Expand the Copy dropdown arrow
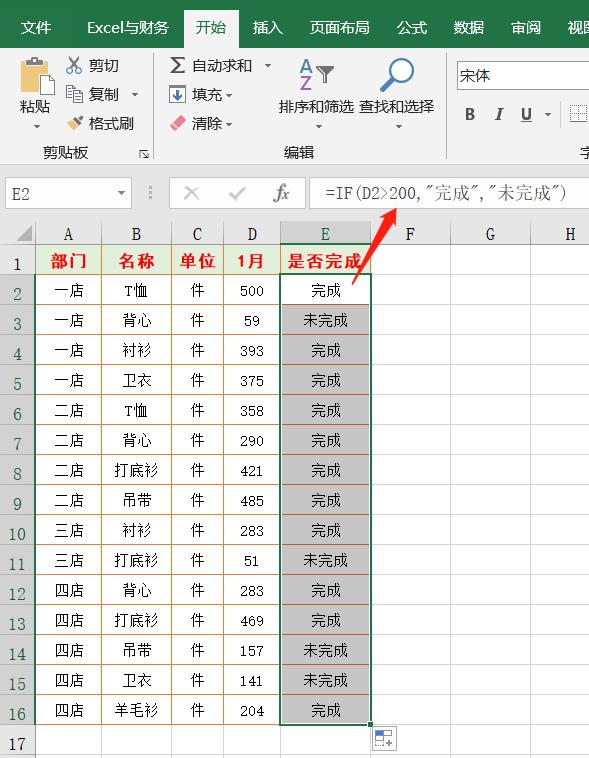The image size is (589, 758). 135,94
